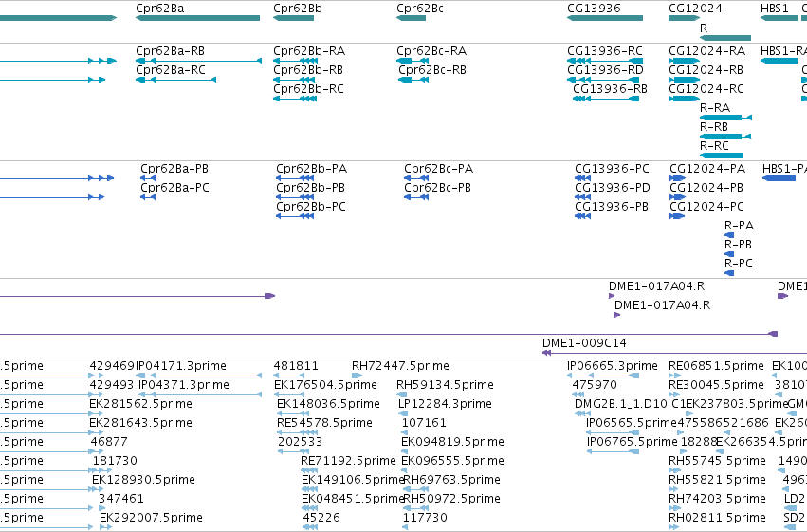
Task: Click the CG12024 gene label
Action: tap(695, 9)
